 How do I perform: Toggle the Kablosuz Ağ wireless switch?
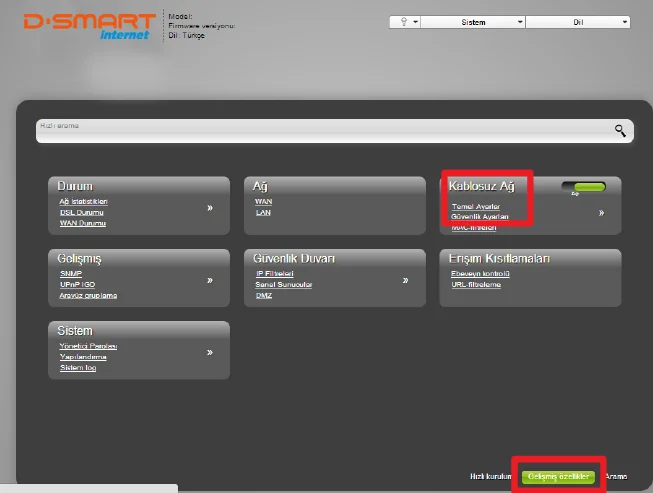[x=583, y=187]
